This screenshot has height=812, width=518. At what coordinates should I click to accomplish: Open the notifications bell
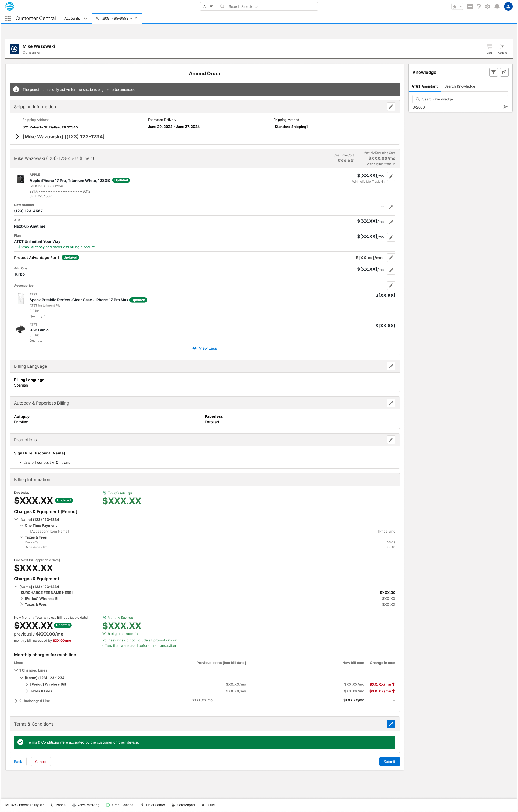coord(497,6)
